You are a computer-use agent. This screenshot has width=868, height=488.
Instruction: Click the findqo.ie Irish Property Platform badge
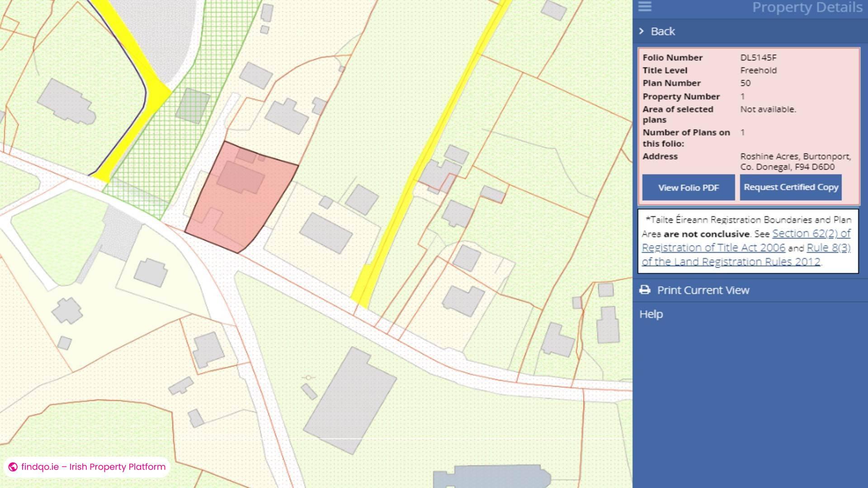click(87, 467)
